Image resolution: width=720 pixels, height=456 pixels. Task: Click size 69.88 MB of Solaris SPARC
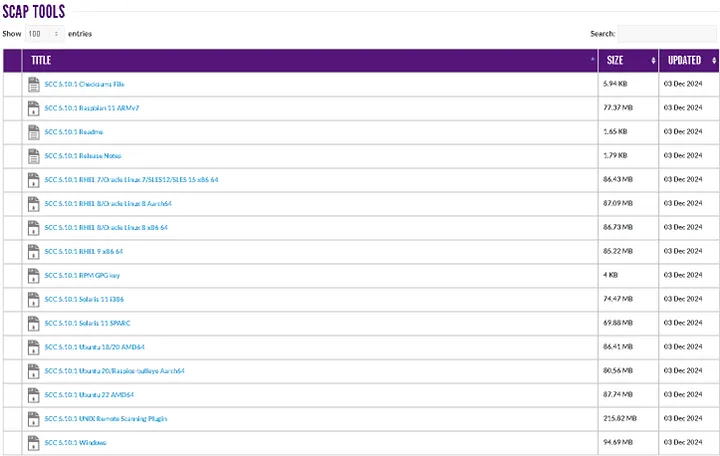click(x=618, y=322)
